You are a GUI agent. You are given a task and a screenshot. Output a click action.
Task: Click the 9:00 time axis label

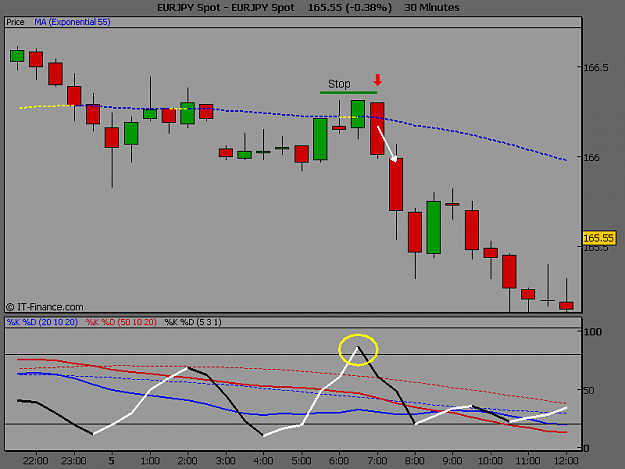[x=453, y=461]
